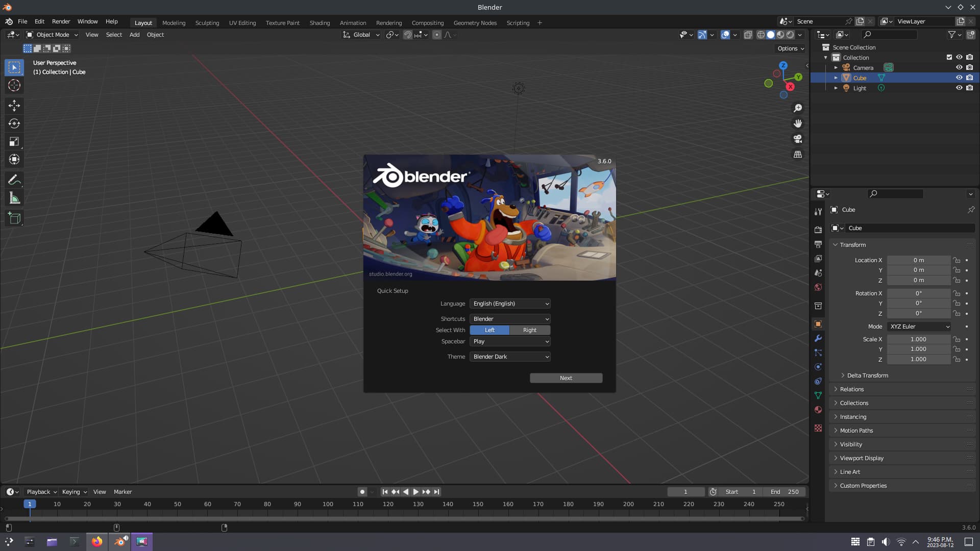The image size is (980, 551).
Task: Hide the Light in viewport via eye icon
Action: [959, 88]
